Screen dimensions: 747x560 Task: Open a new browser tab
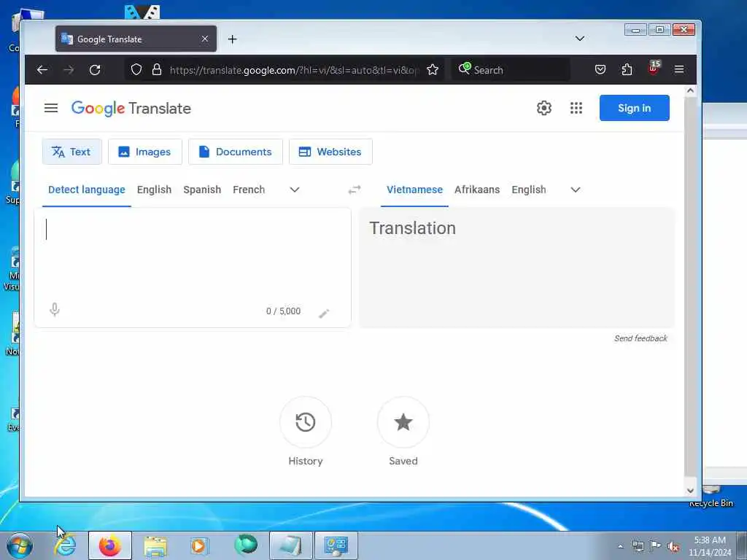tap(233, 39)
